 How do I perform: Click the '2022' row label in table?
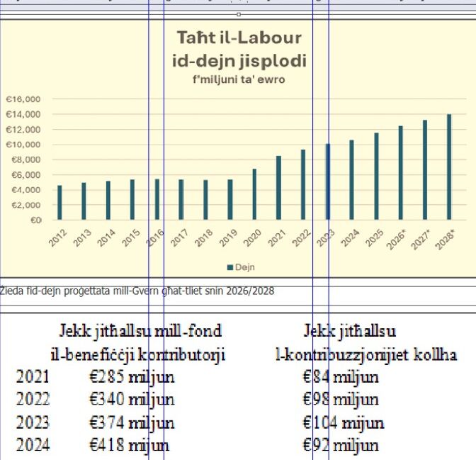click(x=33, y=400)
